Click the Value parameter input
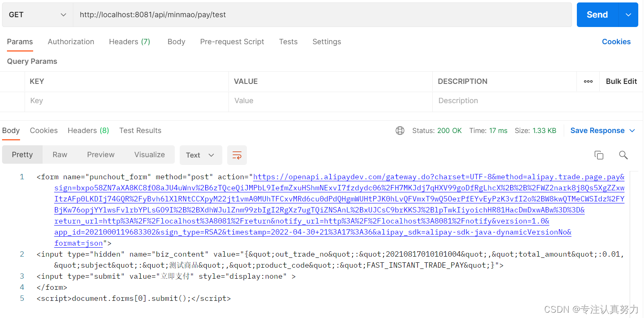 pos(330,101)
